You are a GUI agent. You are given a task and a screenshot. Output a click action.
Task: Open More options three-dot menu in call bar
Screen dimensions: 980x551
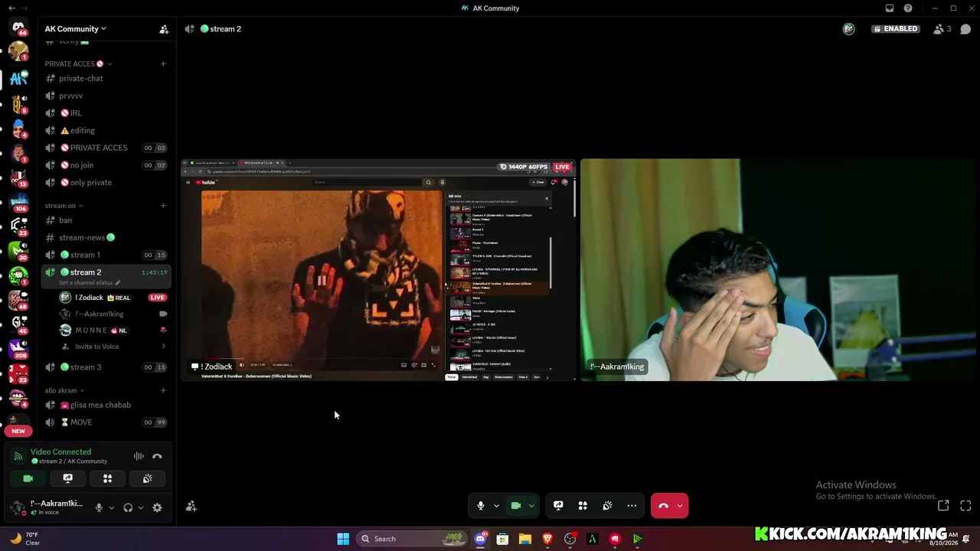(x=632, y=506)
